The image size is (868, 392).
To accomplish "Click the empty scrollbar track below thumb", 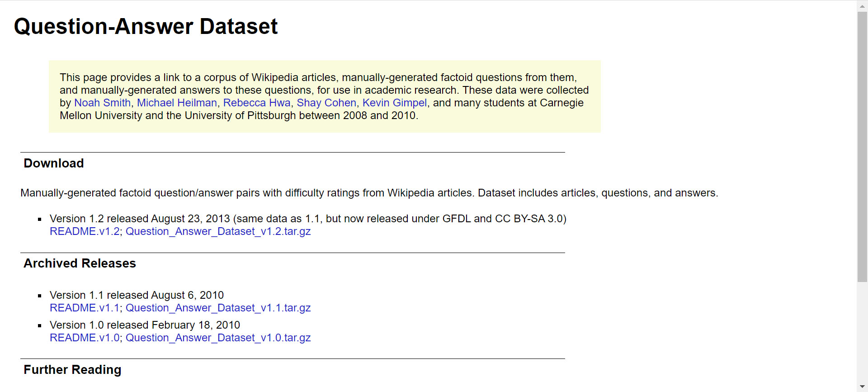I will pos(862,332).
